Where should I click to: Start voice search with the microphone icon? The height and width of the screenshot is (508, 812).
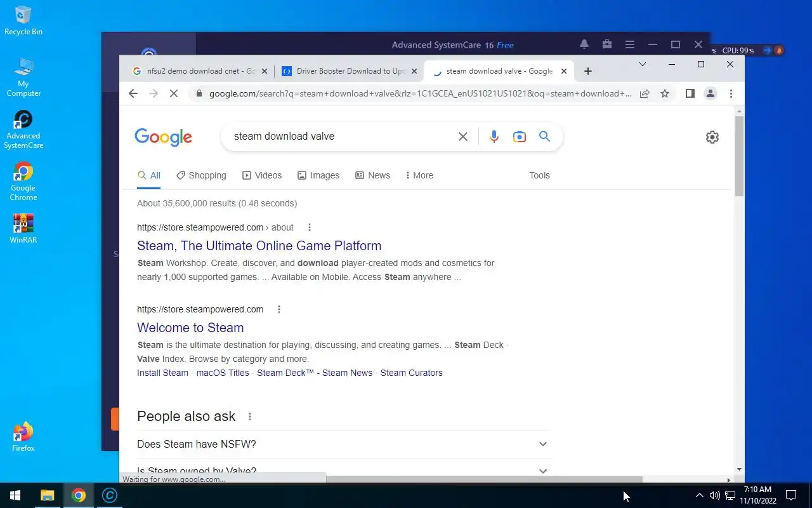click(x=494, y=137)
